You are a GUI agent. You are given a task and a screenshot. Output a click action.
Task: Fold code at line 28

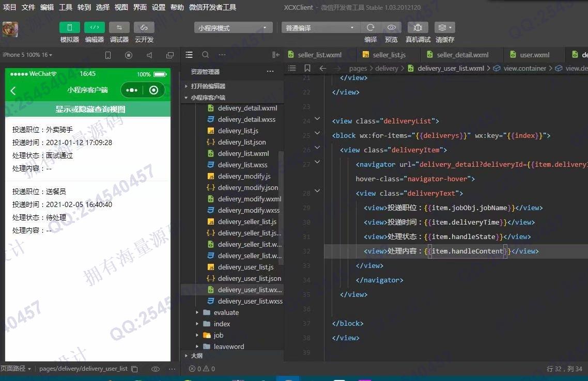point(317,190)
